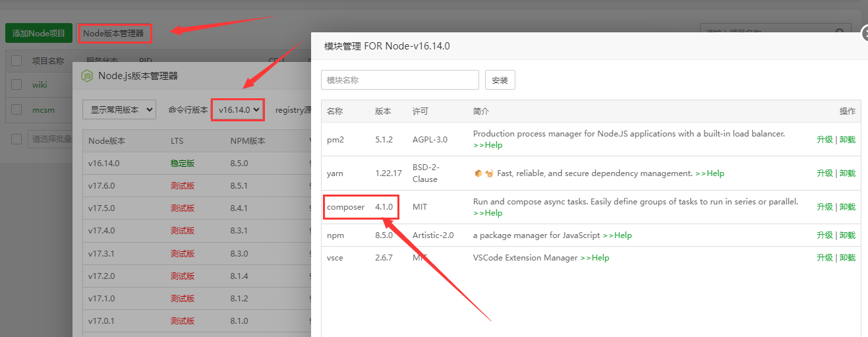The width and height of the screenshot is (868, 337).
Task: Uninstall the vsce module
Action: [848, 258]
